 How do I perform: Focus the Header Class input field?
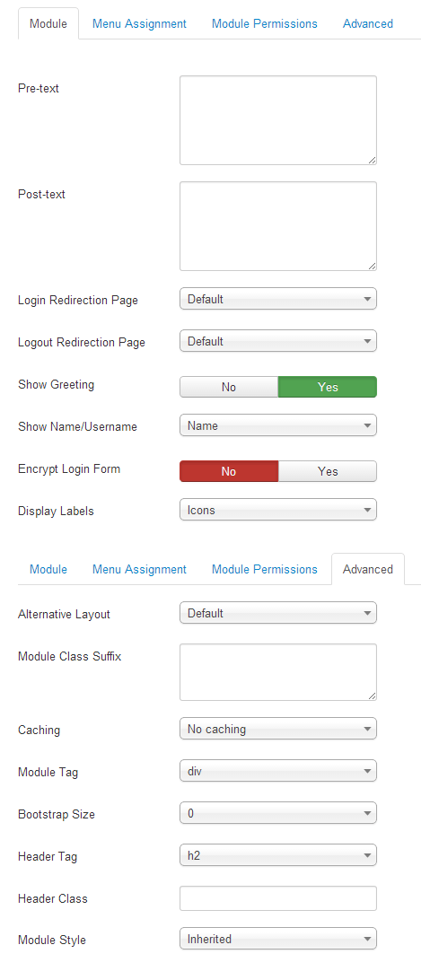click(x=278, y=898)
